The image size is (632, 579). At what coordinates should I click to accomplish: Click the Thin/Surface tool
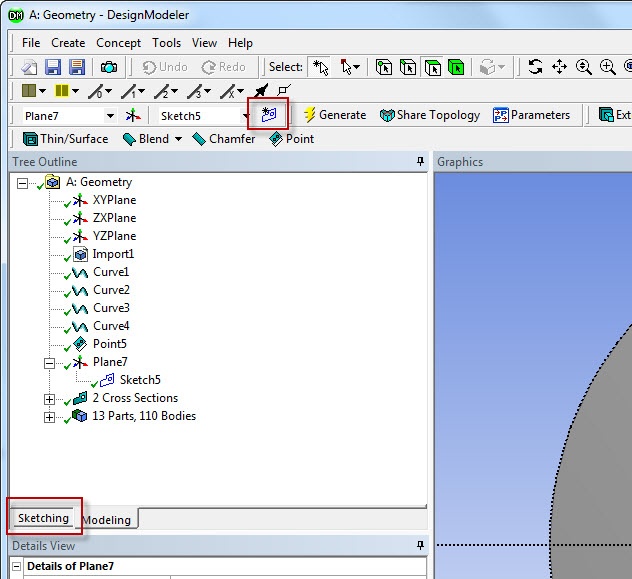[x=65, y=139]
